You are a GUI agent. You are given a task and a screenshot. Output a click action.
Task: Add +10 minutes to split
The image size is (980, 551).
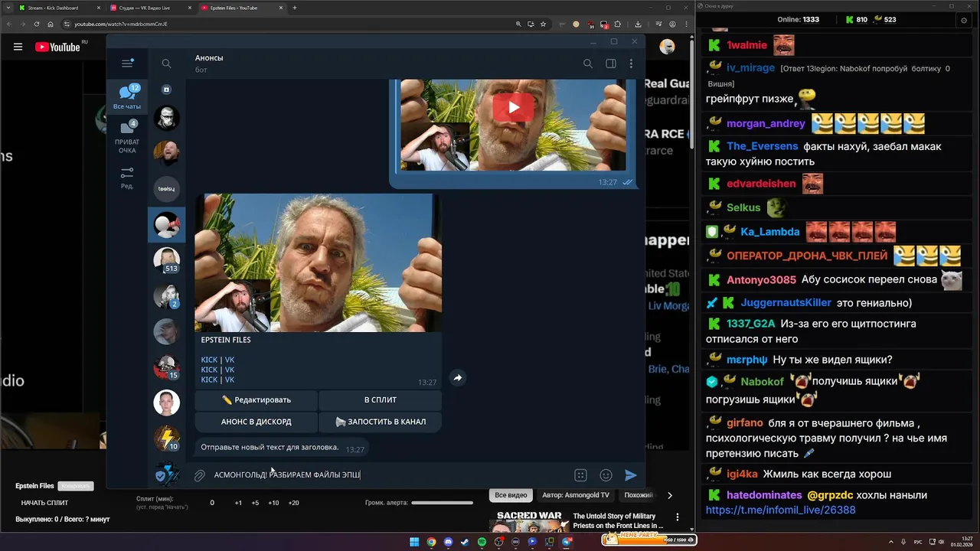[273, 503]
